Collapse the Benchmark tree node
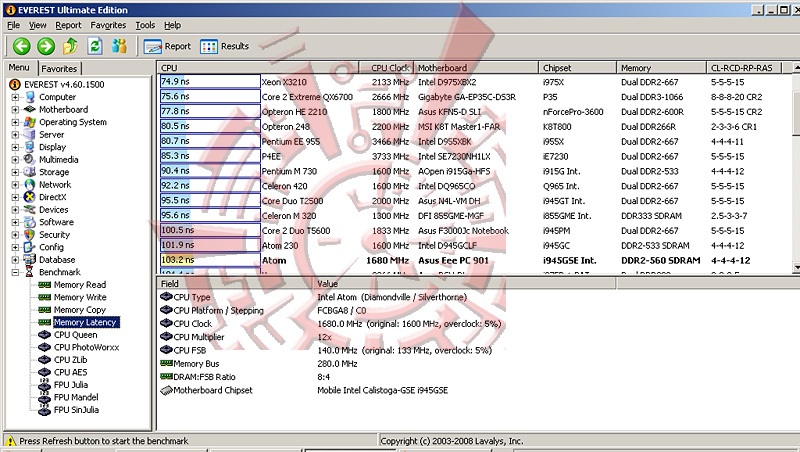This screenshot has width=800, height=452. [15, 272]
